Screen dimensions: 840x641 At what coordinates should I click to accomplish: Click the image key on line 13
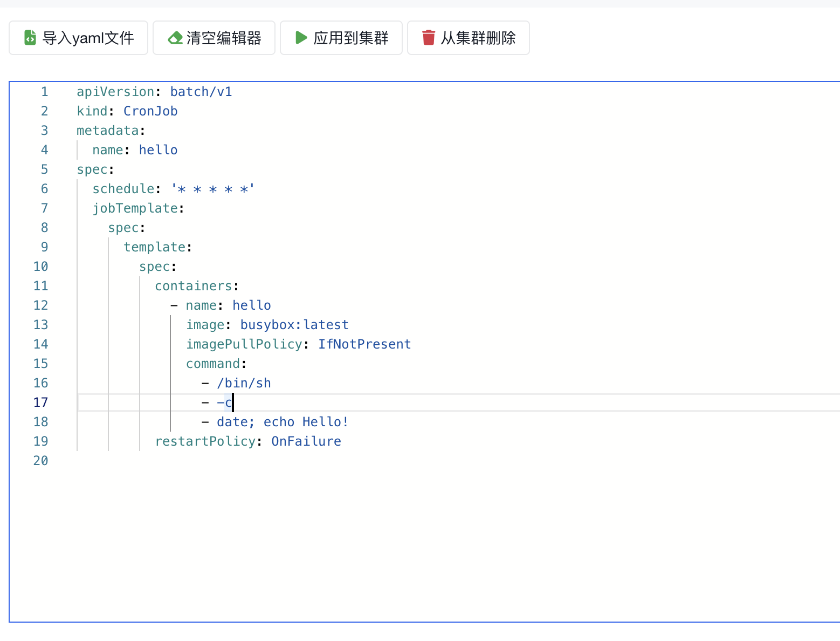(x=205, y=325)
